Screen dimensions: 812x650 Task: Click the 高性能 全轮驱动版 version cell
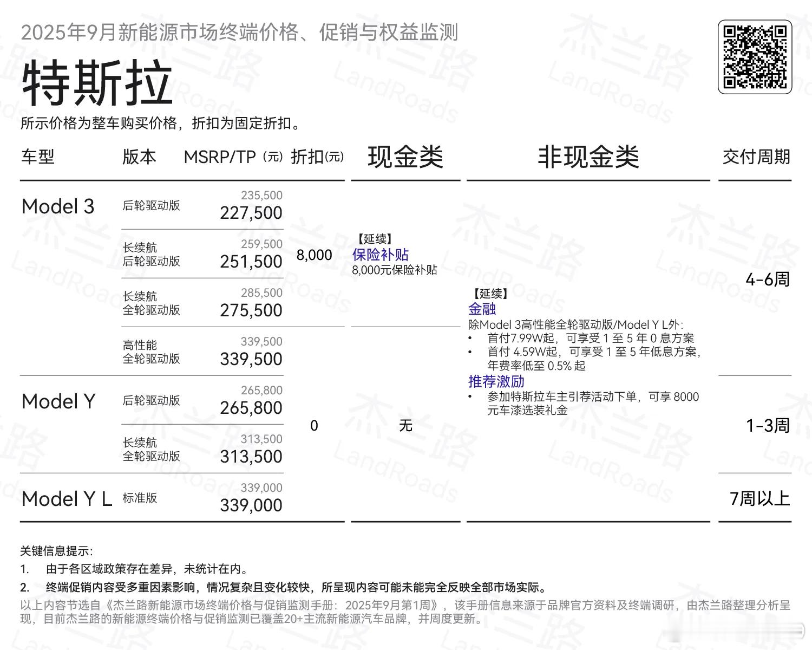pos(151,352)
